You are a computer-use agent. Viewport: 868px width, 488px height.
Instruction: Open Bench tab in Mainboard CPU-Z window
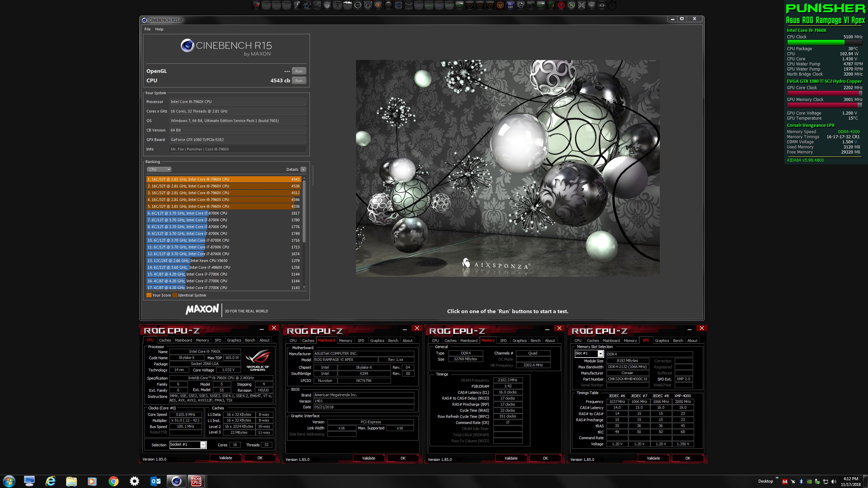click(x=393, y=341)
